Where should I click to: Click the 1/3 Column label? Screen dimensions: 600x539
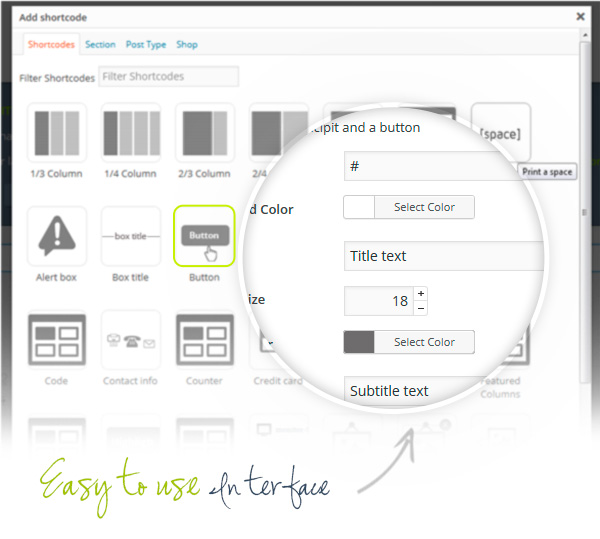pos(57,174)
